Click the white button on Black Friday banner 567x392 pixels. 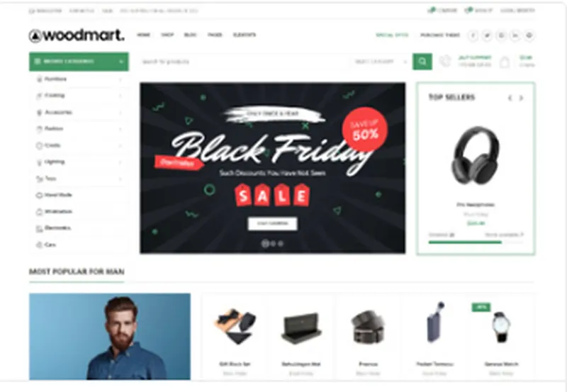pos(273,223)
